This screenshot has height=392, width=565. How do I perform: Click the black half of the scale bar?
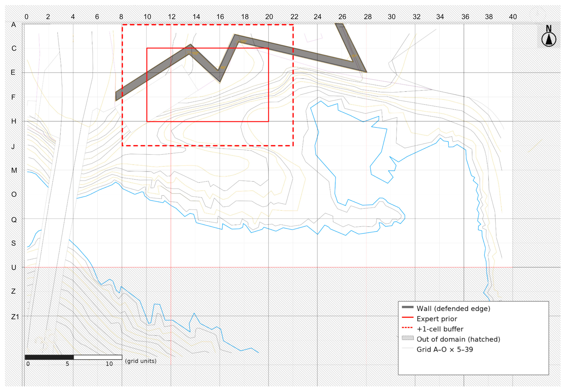49,357
